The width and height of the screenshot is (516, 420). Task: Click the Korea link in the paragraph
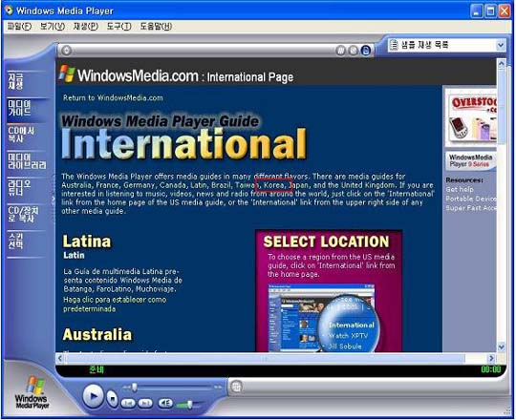274,185
